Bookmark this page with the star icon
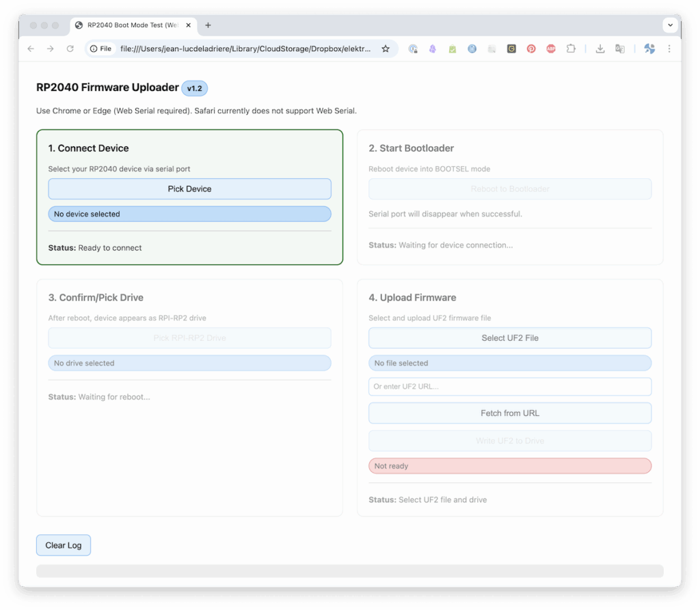 (x=386, y=49)
